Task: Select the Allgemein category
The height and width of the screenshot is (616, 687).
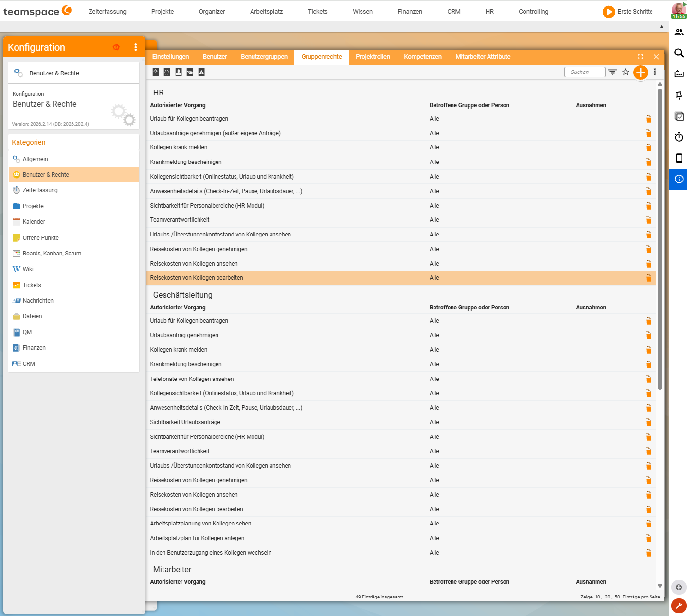Action: click(73, 159)
